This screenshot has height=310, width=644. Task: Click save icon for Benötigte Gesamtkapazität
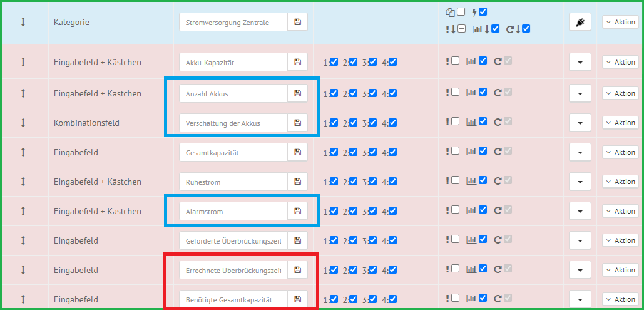[297, 299]
